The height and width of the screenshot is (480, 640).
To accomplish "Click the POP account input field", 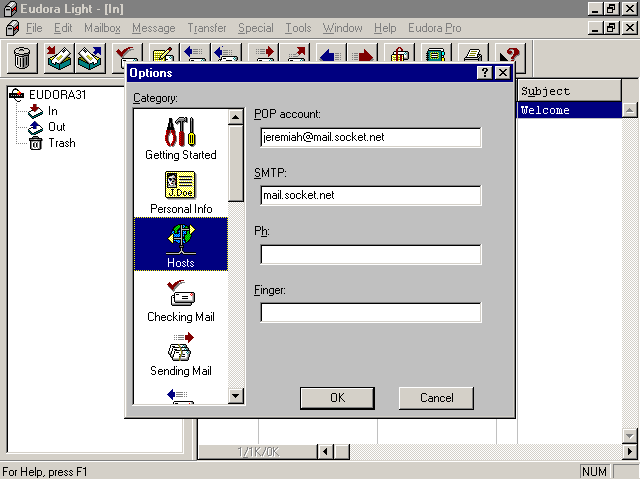I will [x=371, y=137].
